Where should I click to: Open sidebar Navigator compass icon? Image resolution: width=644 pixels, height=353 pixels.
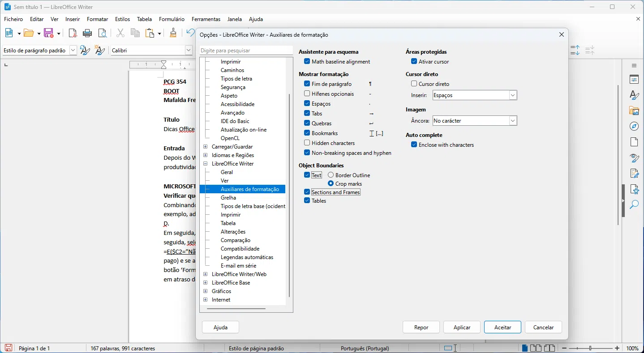[x=634, y=126]
